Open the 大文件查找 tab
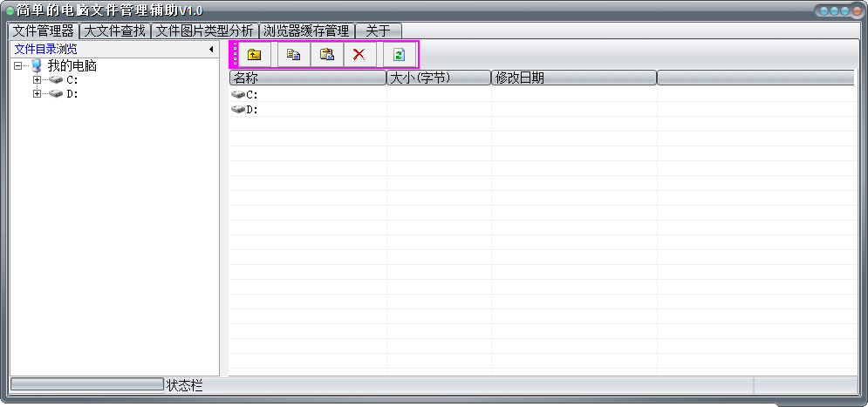This screenshot has height=407, width=868. tap(114, 31)
